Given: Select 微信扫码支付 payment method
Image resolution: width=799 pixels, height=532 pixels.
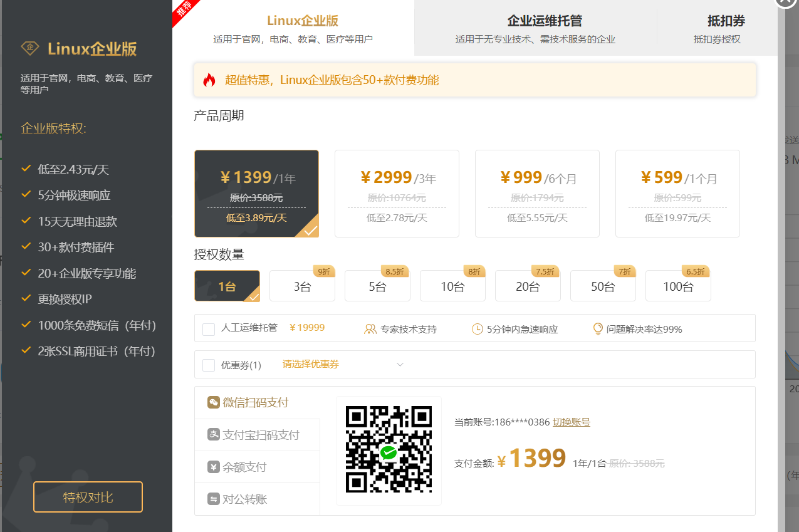Looking at the screenshot, I should point(257,402).
